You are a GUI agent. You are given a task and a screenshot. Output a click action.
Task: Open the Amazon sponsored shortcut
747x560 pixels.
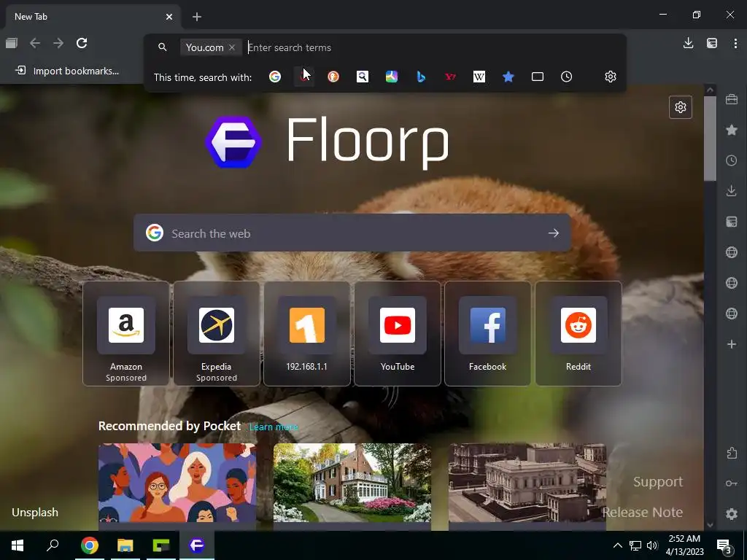(126, 332)
